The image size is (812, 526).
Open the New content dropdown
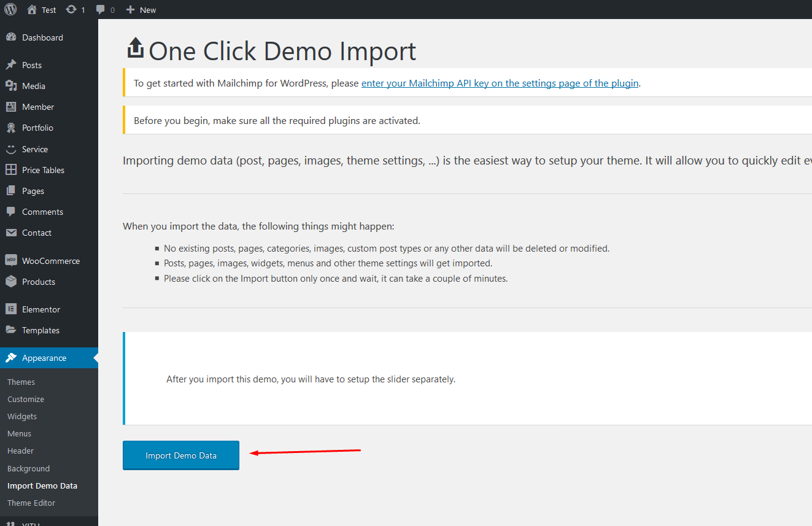tap(141, 10)
